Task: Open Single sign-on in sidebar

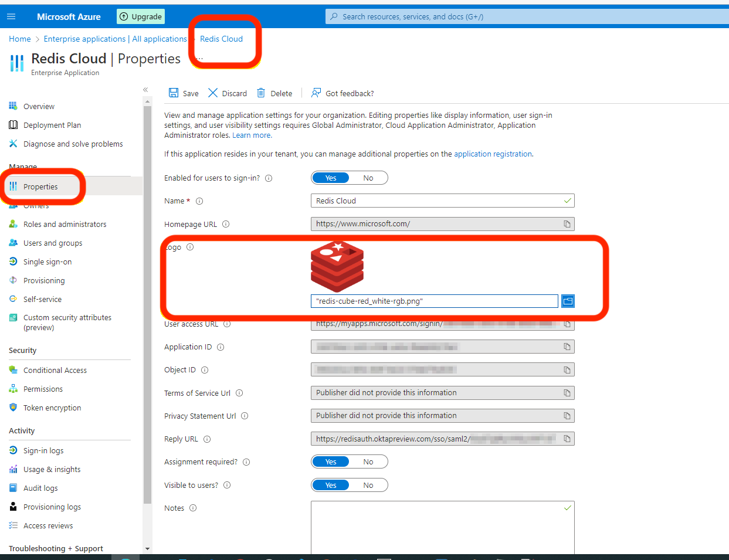Action: (x=47, y=262)
